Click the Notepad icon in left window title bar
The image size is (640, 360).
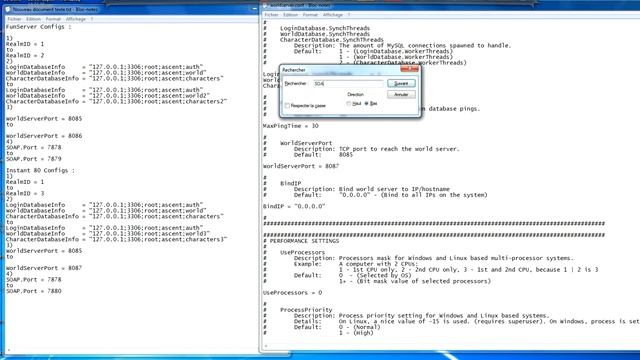(x=8, y=9)
